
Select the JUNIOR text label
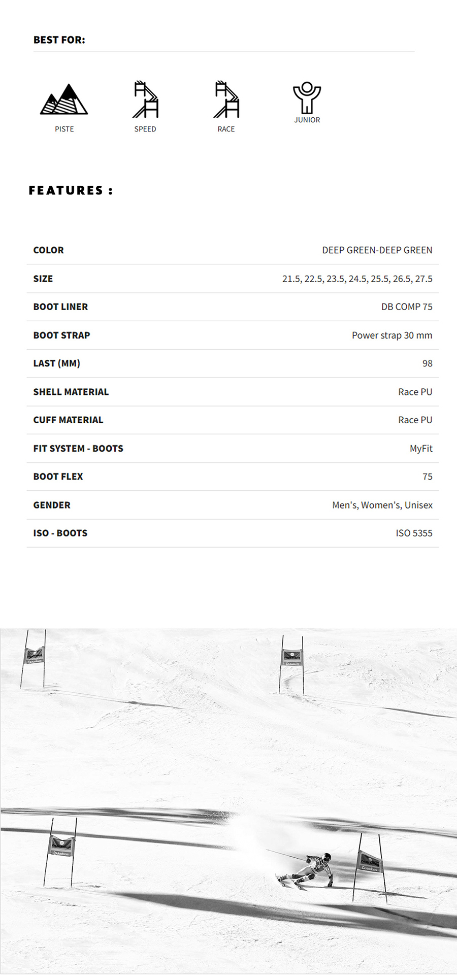coord(307,120)
